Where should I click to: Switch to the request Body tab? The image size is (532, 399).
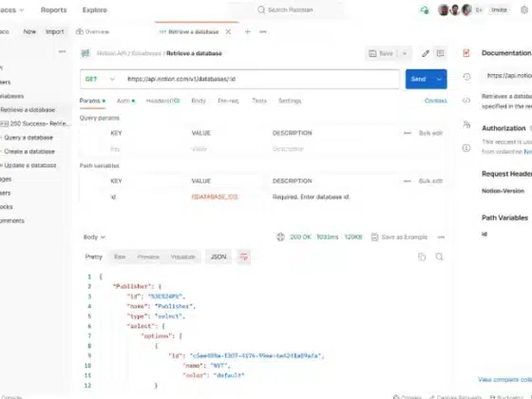199,101
